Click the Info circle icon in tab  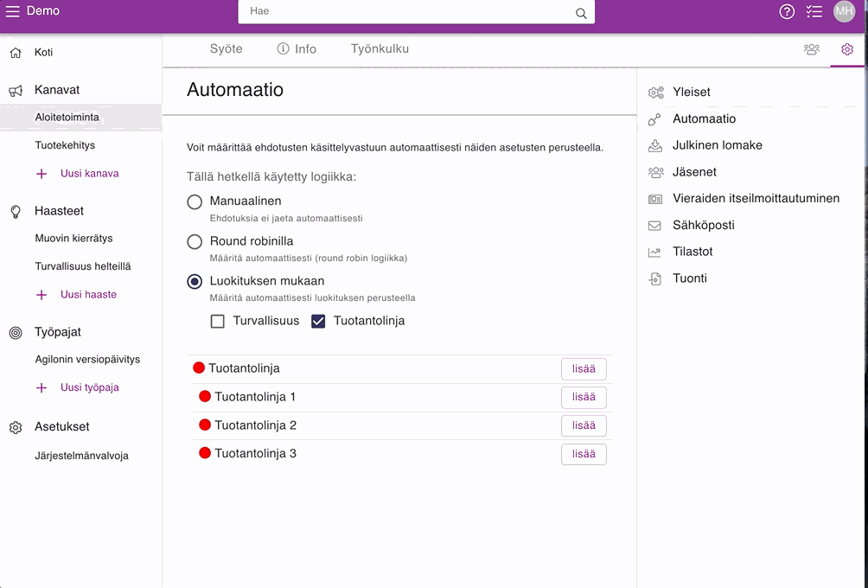pos(283,48)
